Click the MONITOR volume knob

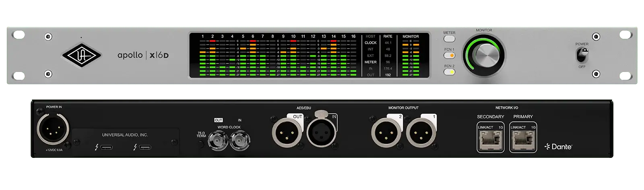[484, 55]
